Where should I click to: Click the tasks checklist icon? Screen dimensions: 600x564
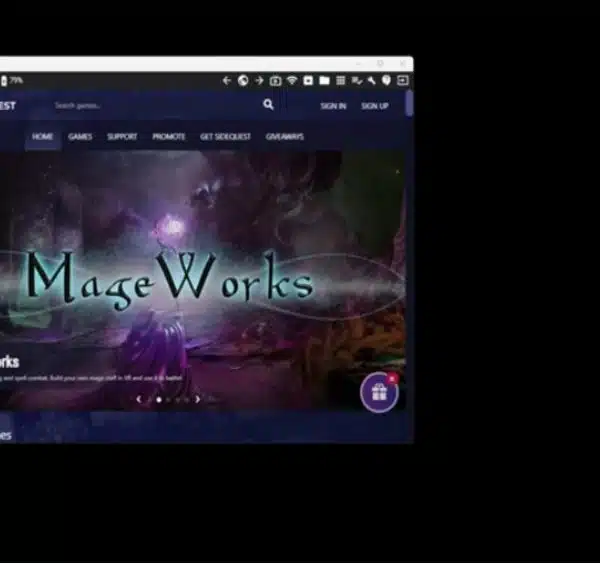[357, 81]
